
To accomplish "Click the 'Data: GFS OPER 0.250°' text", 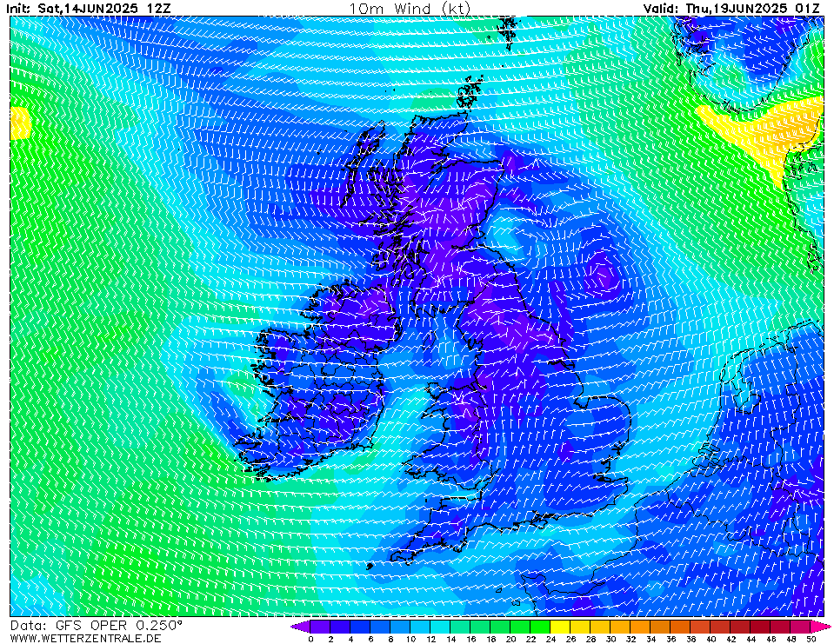I will coord(97,626).
